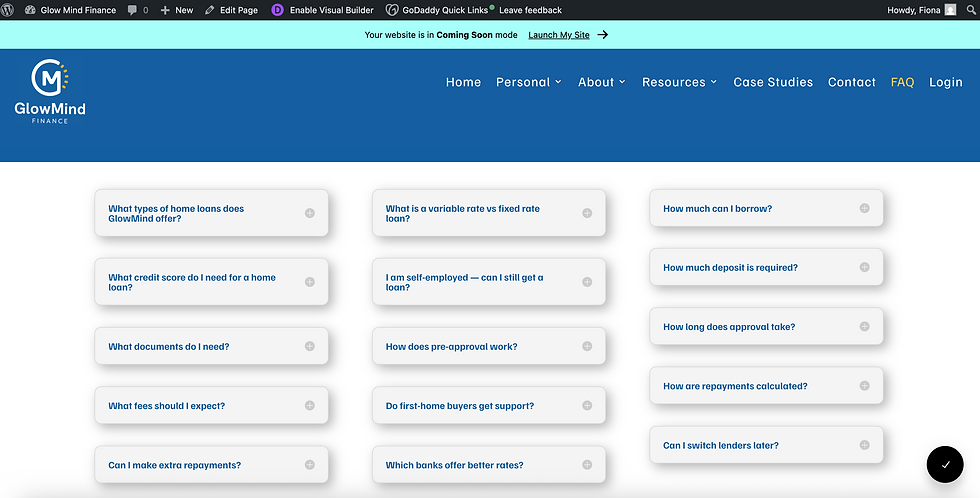Click the Fiona user avatar
This screenshot has width=980, height=498.
[951, 10]
